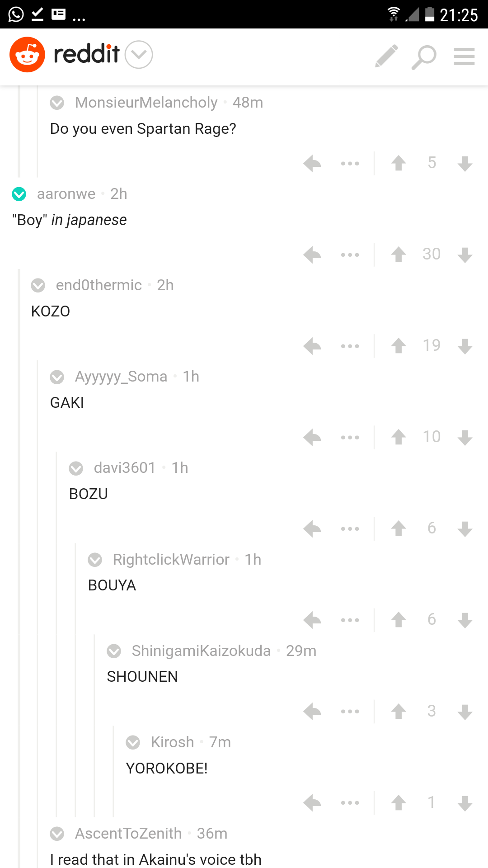This screenshot has width=488, height=868.
Task: Collapse aaronwe's comment thread
Action: click(x=19, y=194)
